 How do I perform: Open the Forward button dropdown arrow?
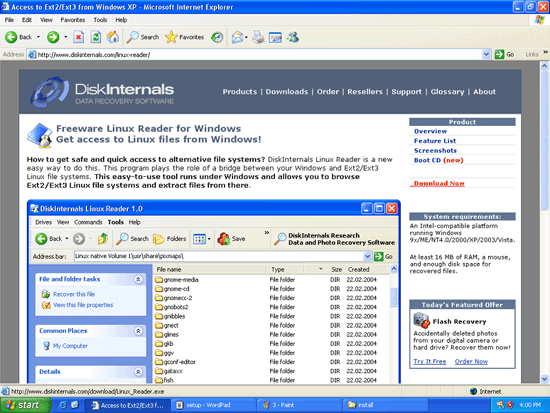point(66,37)
